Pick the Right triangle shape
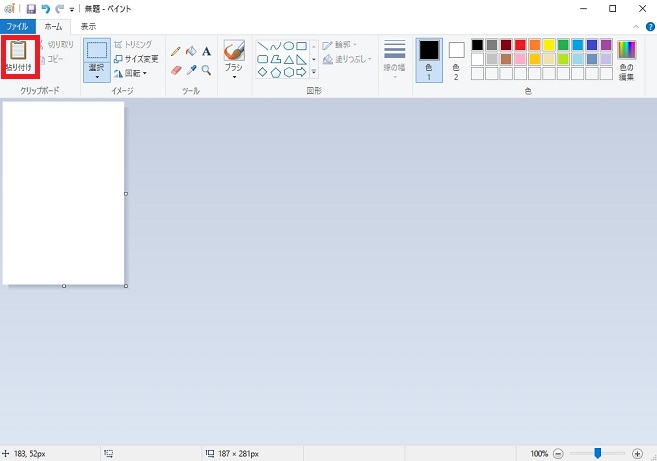The height and width of the screenshot is (461, 657). (x=301, y=59)
